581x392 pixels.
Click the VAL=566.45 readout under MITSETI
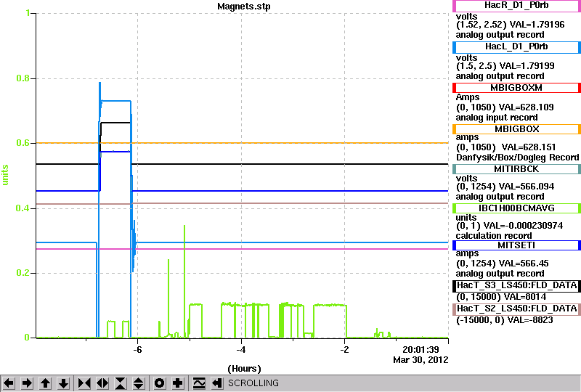524,264
